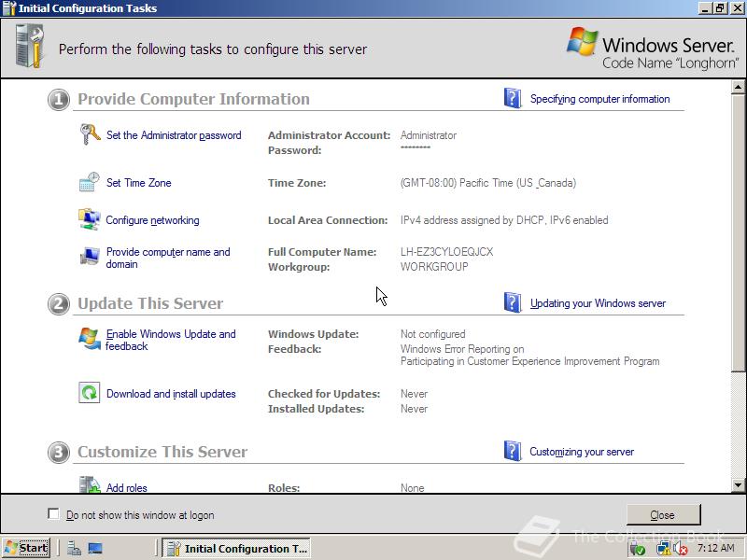Click the Show Desktop quick launch icon
The image size is (747, 560).
pyautogui.click(x=95, y=549)
